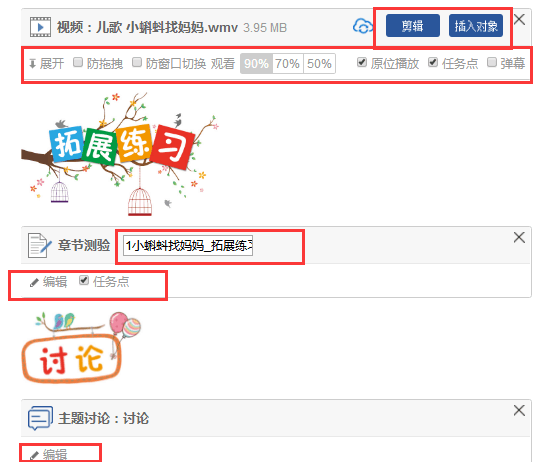Viewport: 557px width, 462px height.
Task: Close the 章节测验 block
Action: click(x=519, y=237)
